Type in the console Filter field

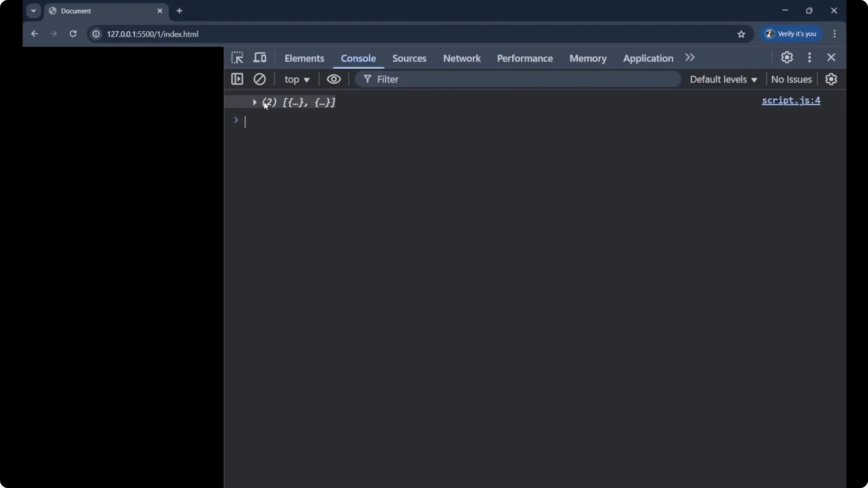(x=452, y=79)
